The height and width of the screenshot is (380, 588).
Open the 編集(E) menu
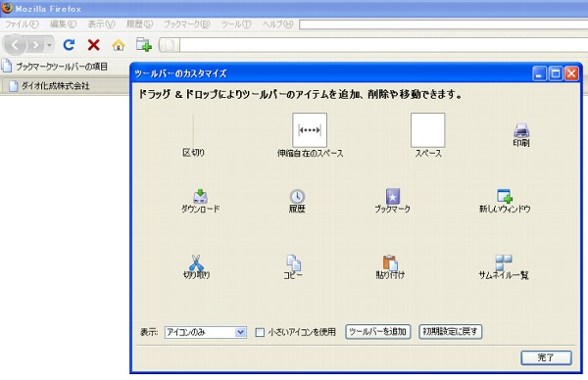coord(63,24)
